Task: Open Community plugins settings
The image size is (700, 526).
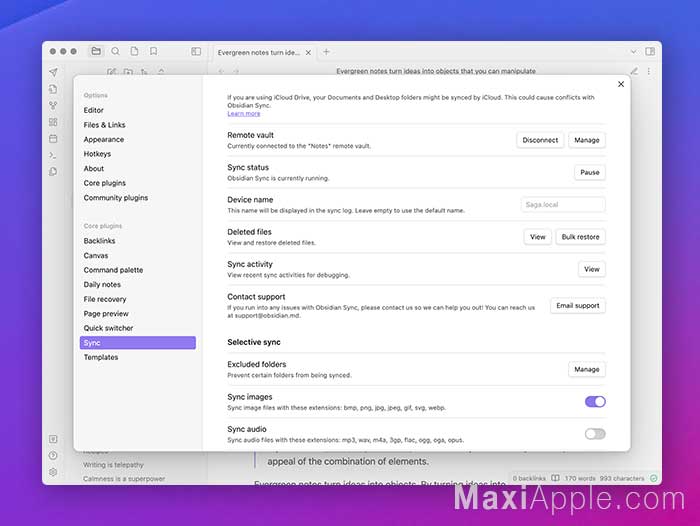Action: (138, 197)
